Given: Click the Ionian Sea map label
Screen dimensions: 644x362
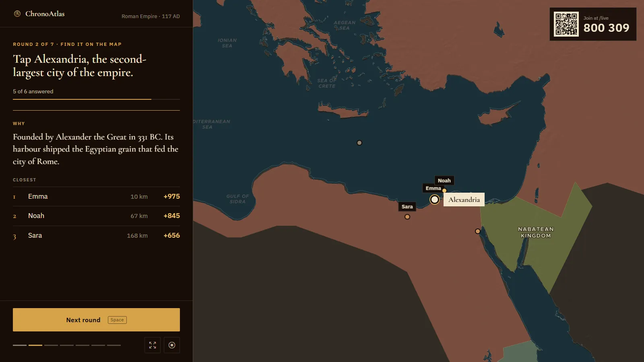Looking at the screenshot, I should point(227,43).
